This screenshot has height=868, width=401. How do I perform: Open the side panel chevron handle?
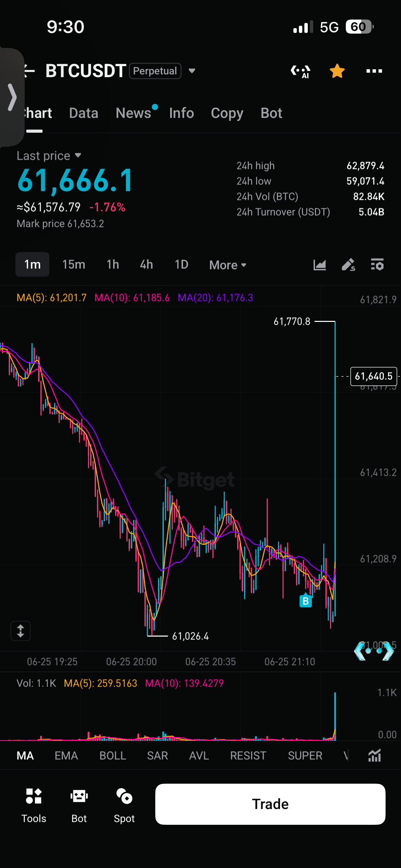pyautogui.click(x=12, y=97)
